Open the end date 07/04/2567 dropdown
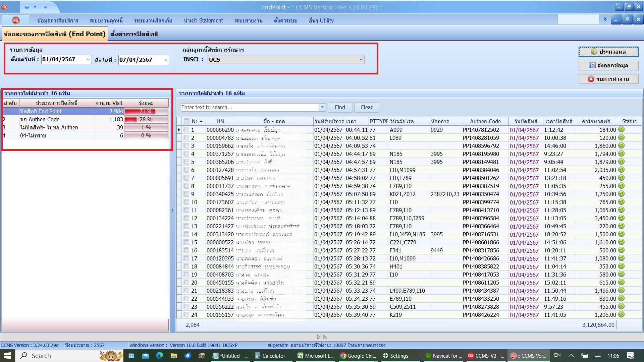 coord(165,60)
